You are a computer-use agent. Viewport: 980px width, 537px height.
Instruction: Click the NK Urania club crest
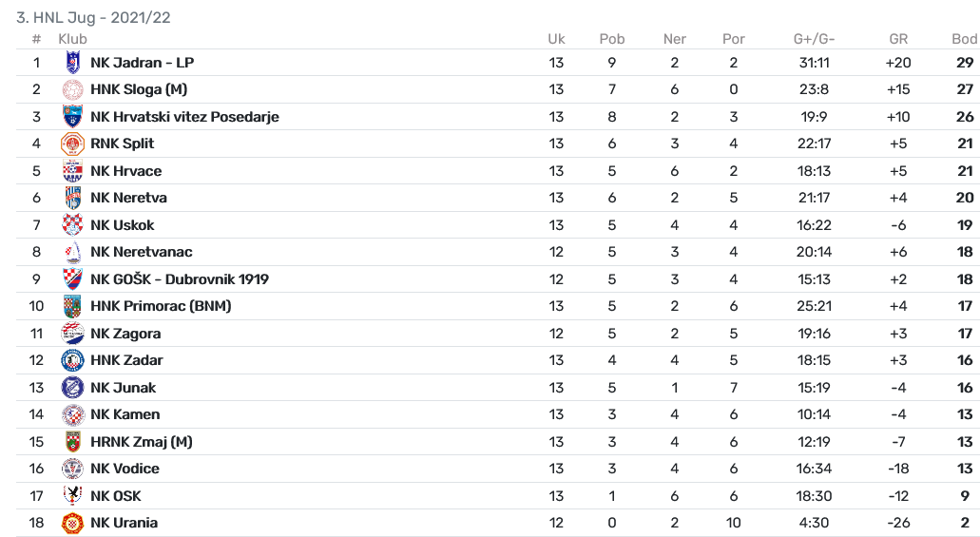(72, 524)
